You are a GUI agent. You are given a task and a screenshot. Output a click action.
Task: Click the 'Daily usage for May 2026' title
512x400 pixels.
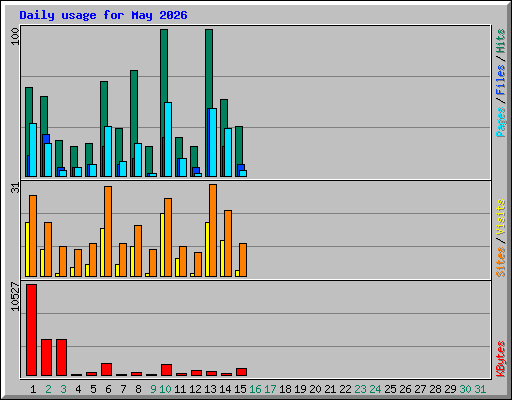click(103, 16)
